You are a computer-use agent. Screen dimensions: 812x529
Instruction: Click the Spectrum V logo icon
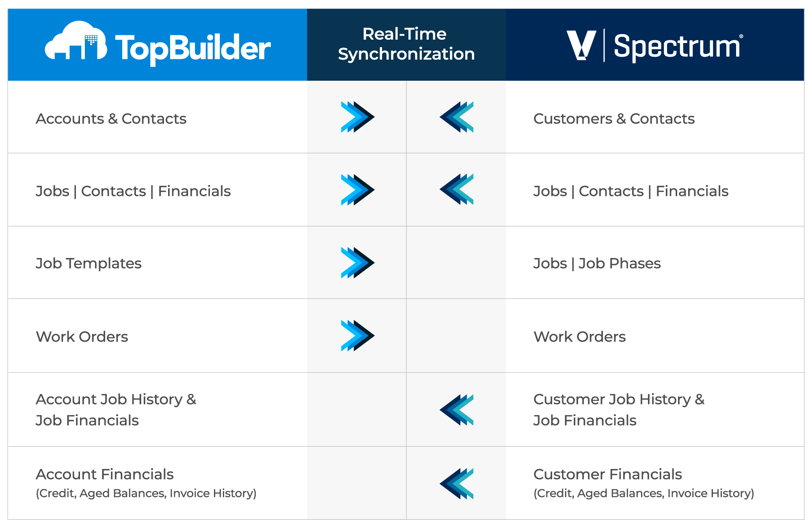[581, 45]
